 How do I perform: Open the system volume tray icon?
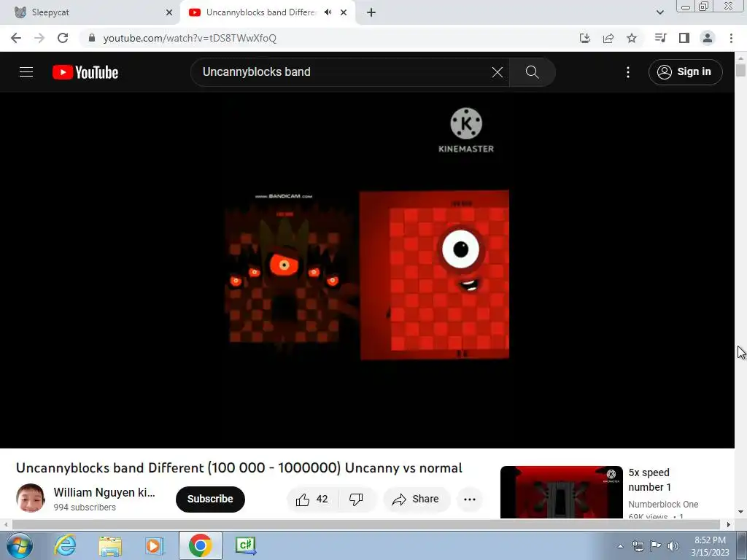(673, 546)
